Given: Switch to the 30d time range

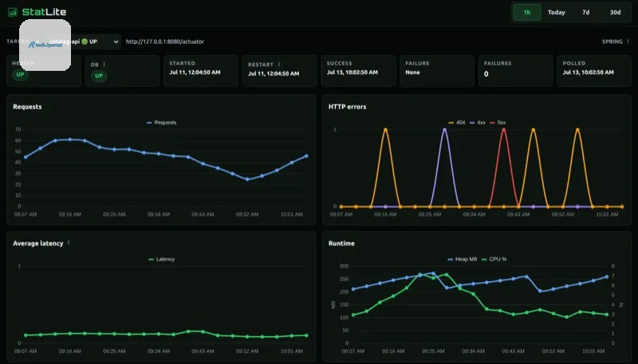Looking at the screenshot, I should coord(615,12).
